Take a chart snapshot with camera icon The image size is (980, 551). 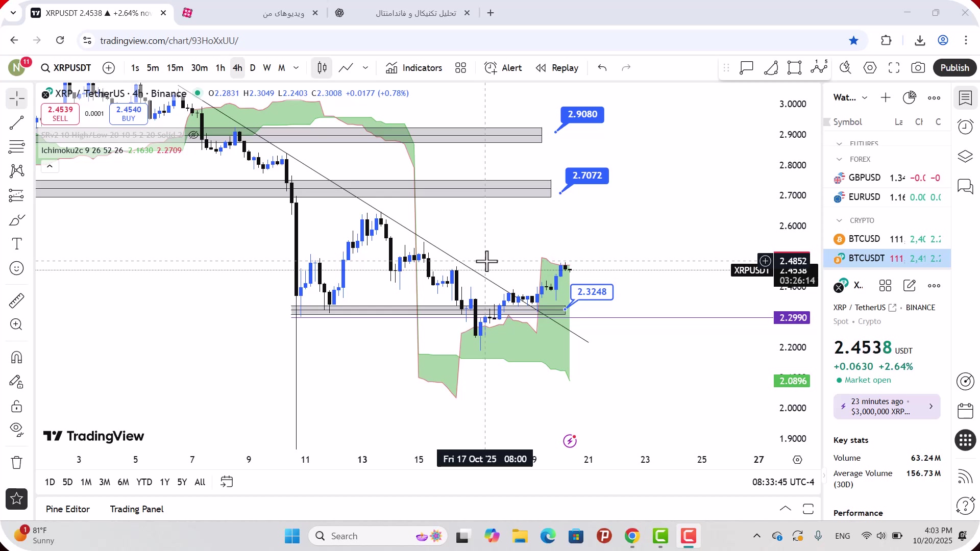click(918, 68)
